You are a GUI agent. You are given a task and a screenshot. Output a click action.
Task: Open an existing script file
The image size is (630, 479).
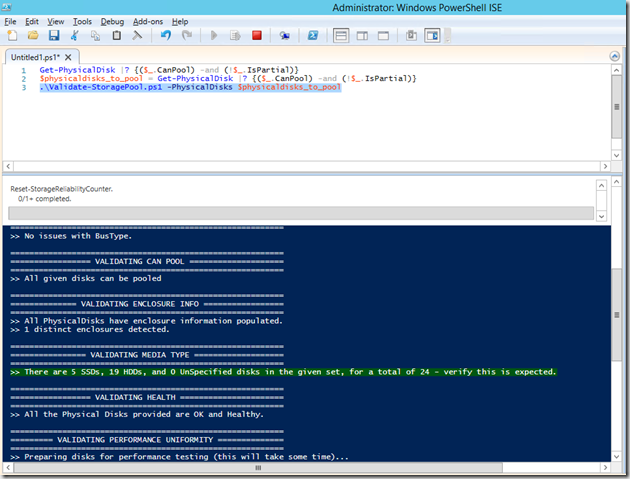pyautogui.click(x=33, y=36)
